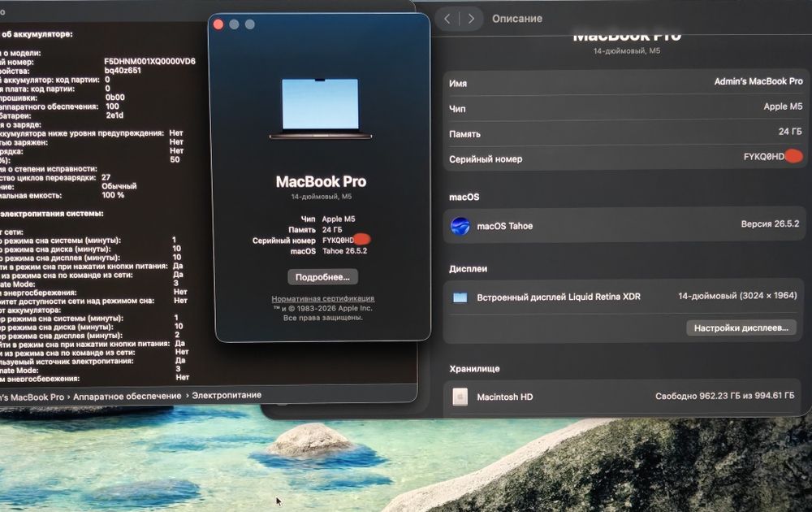Open the Нормативная сертификация link
This screenshot has height=512, width=812.
322,298
